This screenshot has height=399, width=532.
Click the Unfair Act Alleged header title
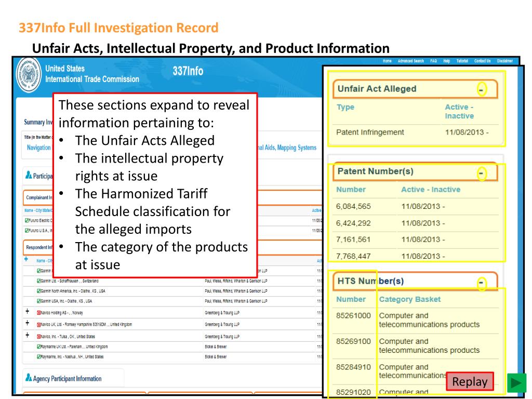377,89
